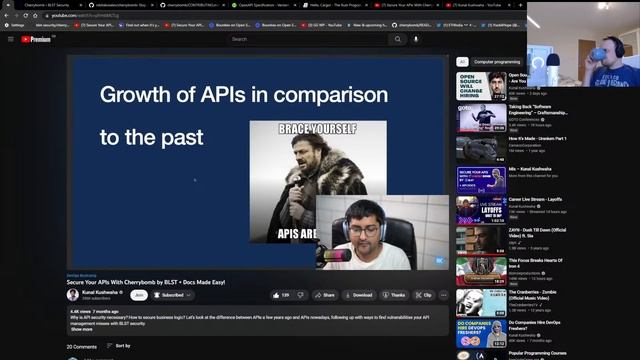
Task: Switch to Kunal Kushwaha YouTube tab
Action: [477, 5]
